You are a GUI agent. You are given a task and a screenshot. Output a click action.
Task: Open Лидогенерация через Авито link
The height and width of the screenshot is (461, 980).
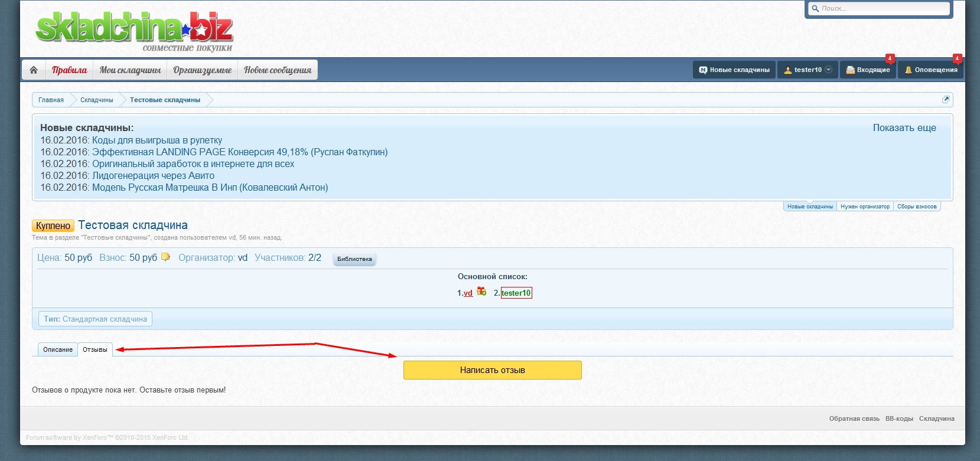tap(153, 175)
